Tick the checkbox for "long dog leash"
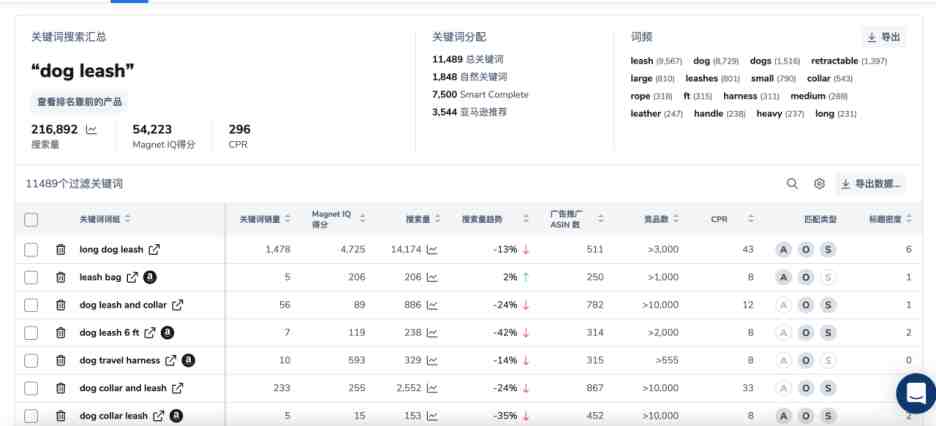The image size is (936, 426). (x=31, y=249)
